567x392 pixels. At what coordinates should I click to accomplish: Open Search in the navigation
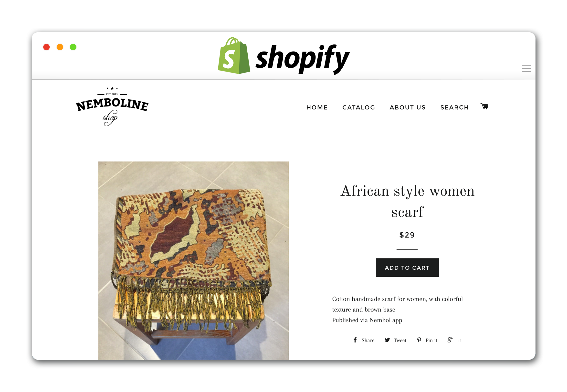[454, 107]
